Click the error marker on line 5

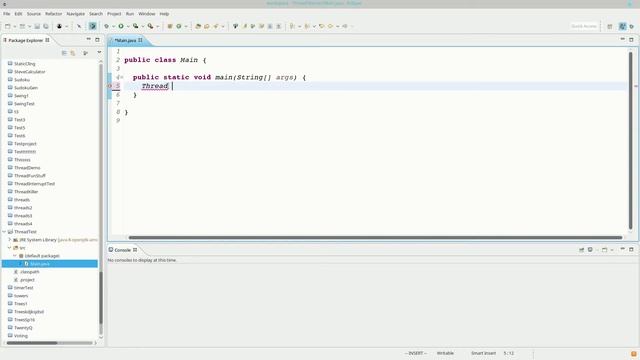point(109,86)
